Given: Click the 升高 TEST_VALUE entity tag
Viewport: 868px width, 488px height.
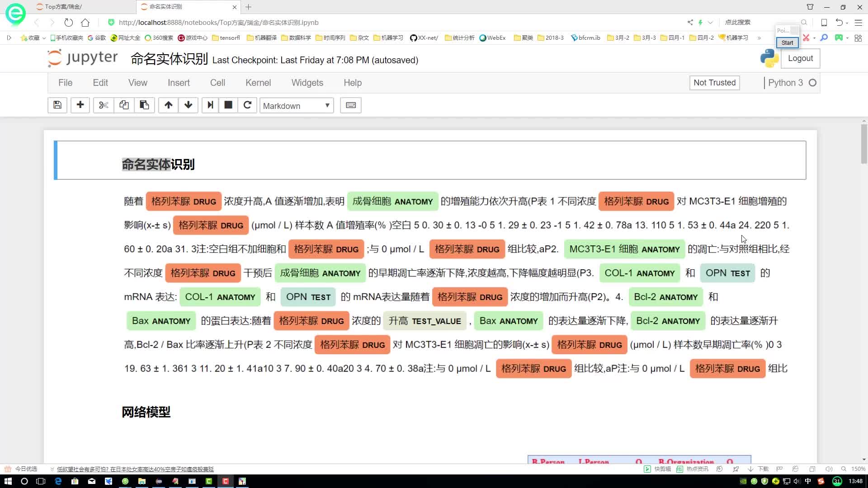Looking at the screenshot, I should (x=425, y=321).
